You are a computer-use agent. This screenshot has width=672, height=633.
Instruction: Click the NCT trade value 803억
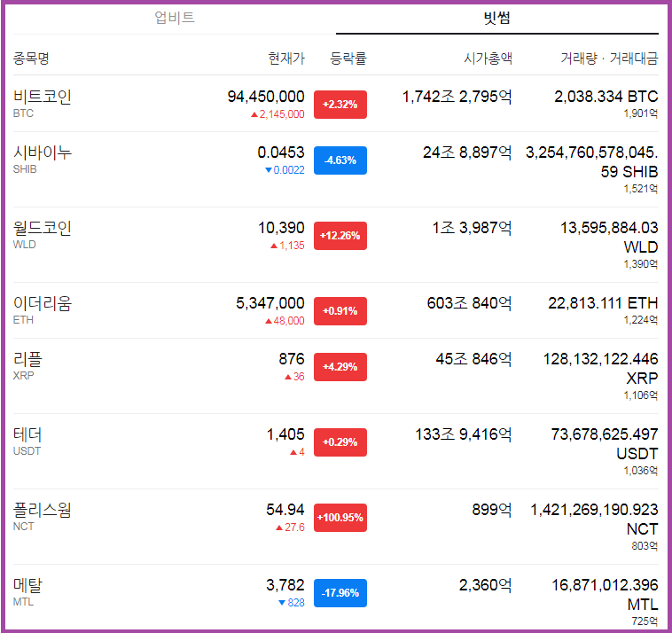[x=645, y=546]
